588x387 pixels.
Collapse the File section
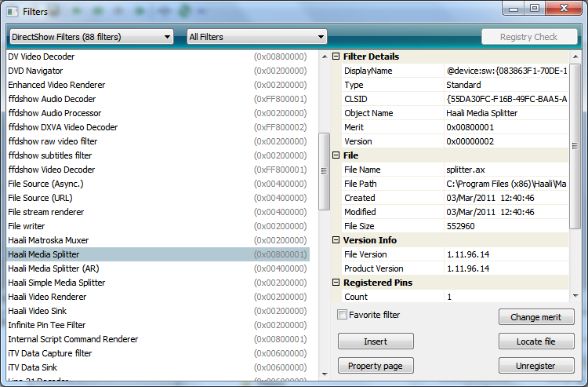point(336,155)
